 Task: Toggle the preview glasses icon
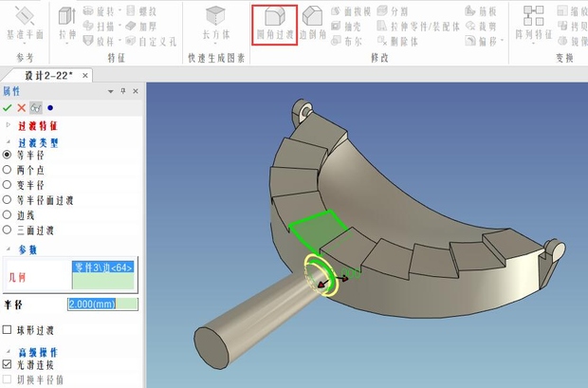click(36, 108)
